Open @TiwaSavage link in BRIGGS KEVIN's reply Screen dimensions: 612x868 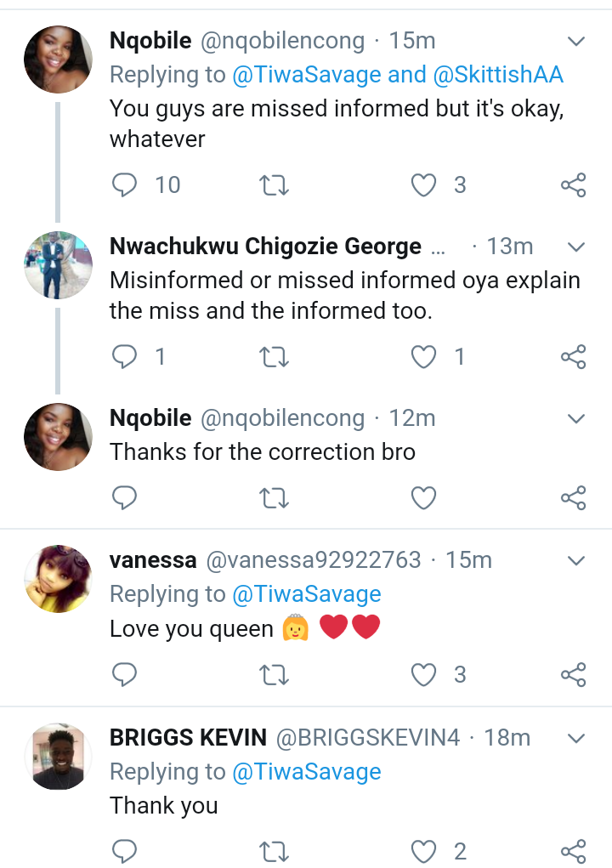[x=307, y=772]
